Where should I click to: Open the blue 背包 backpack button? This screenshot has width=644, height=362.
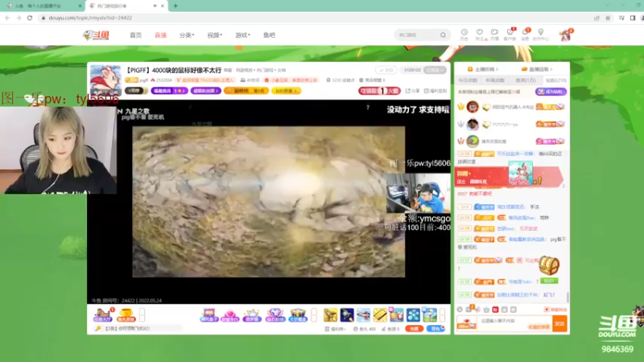click(x=436, y=329)
